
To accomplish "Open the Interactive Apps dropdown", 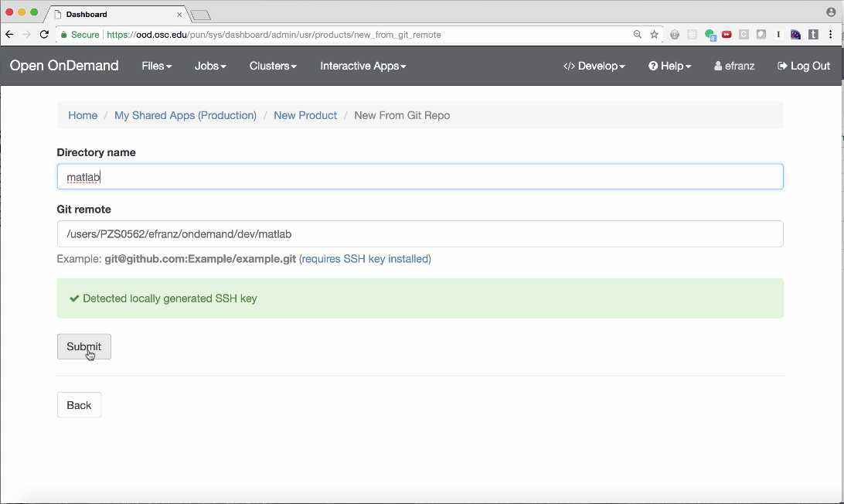I will 362,66.
